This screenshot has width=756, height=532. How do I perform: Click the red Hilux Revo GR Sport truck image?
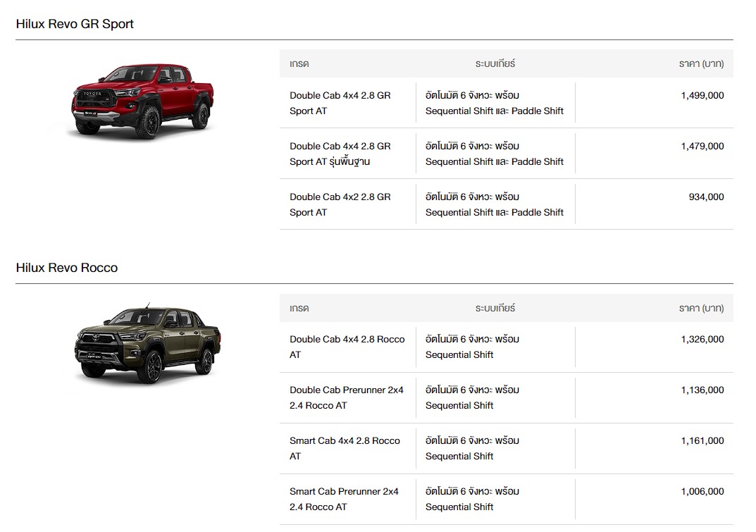pyautogui.click(x=142, y=100)
